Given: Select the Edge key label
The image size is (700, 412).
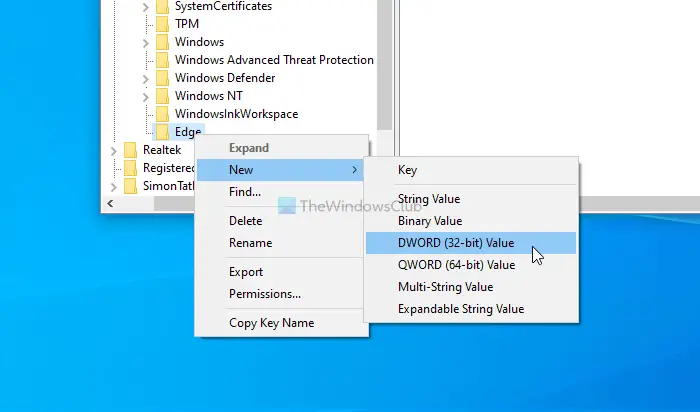Looking at the screenshot, I should coord(188,132).
